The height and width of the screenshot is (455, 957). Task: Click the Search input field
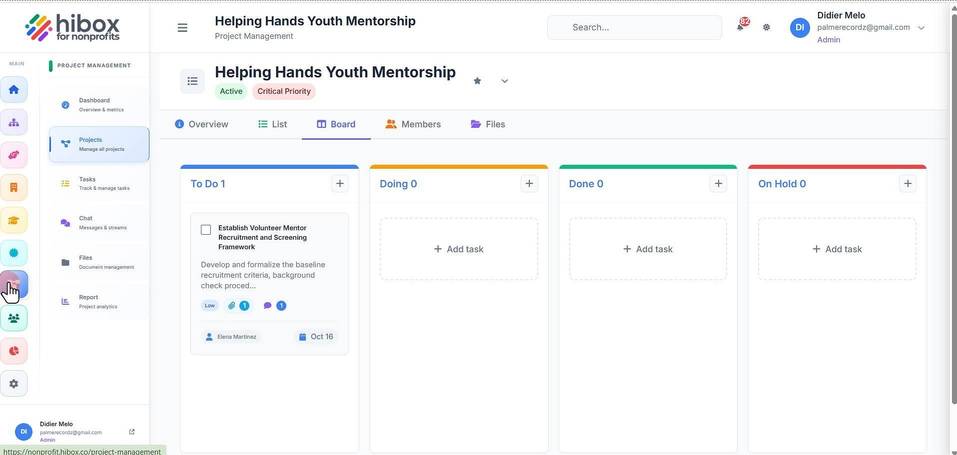634,27
